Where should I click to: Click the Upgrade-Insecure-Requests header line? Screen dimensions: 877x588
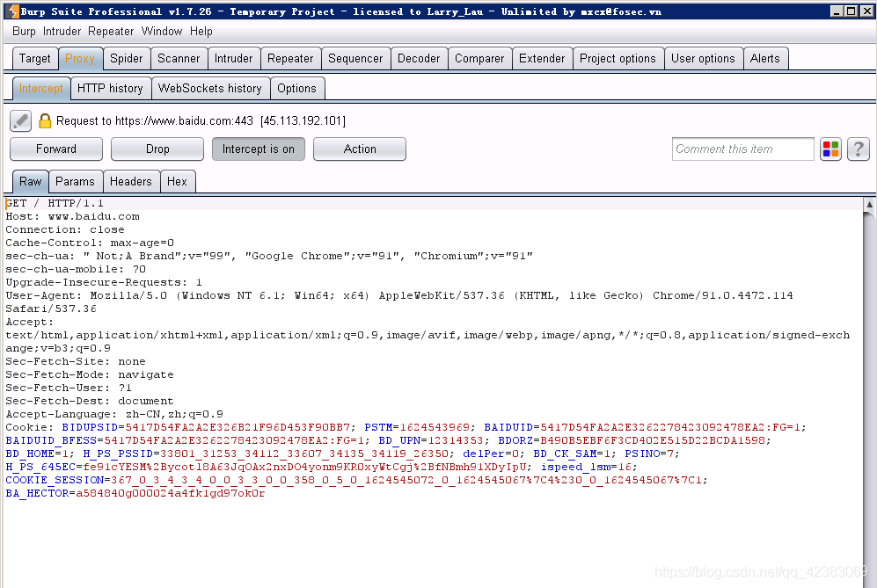click(x=104, y=283)
